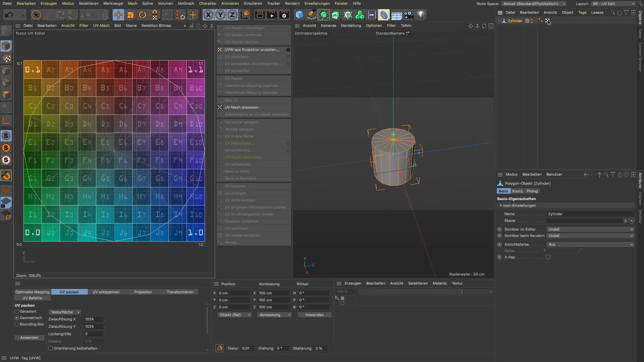Open the Mesh menu
The width and height of the screenshot is (644, 362).
(132, 3)
